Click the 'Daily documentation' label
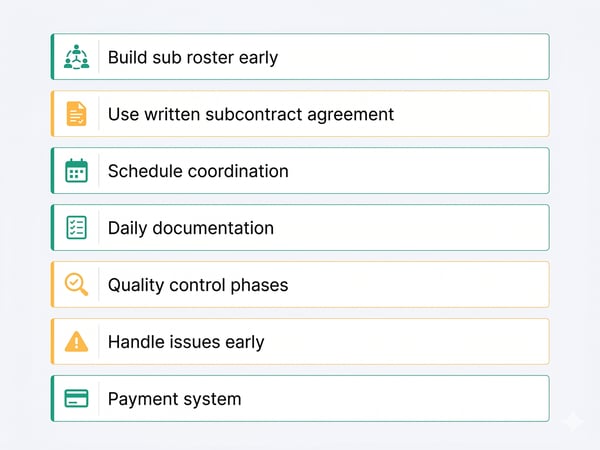The width and height of the screenshot is (600, 450). pyautogui.click(x=190, y=228)
